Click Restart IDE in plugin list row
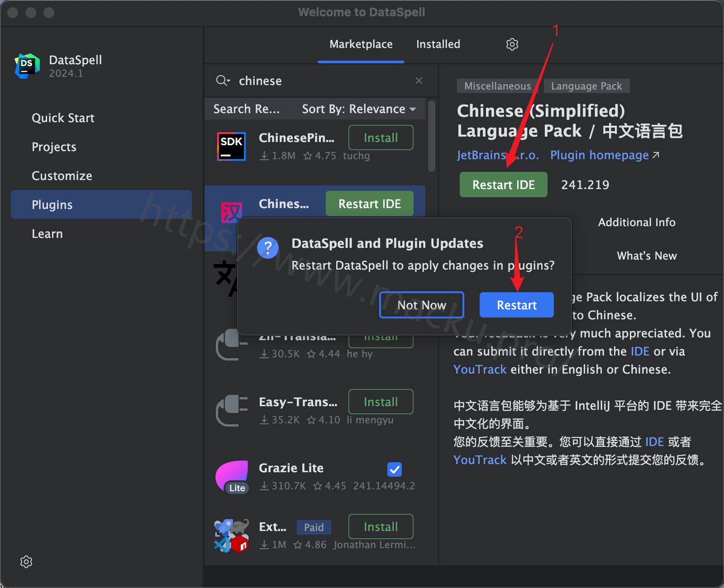 370,204
